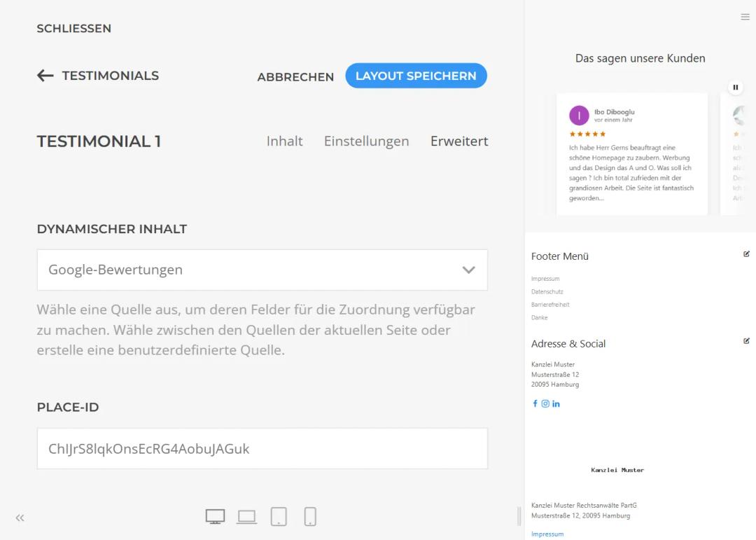Open the Einstellungen tab
The image size is (756, 540).
click(x=366, y=141)
